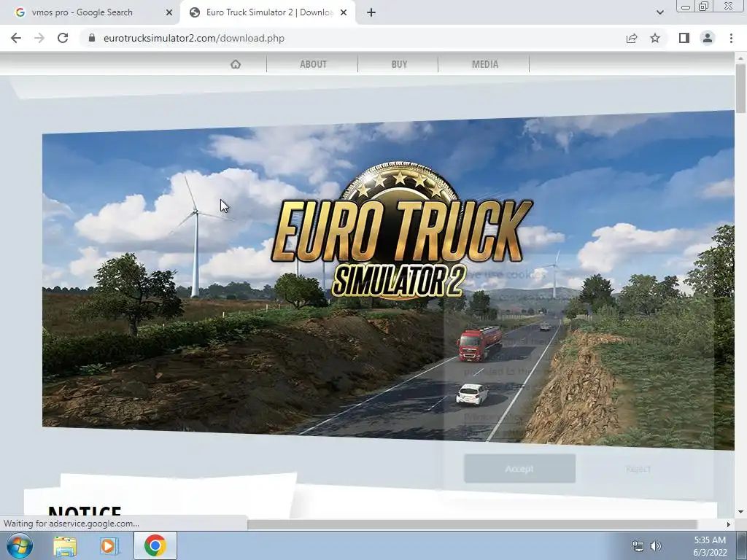Click the Reject cookies button

coord(638,469)
